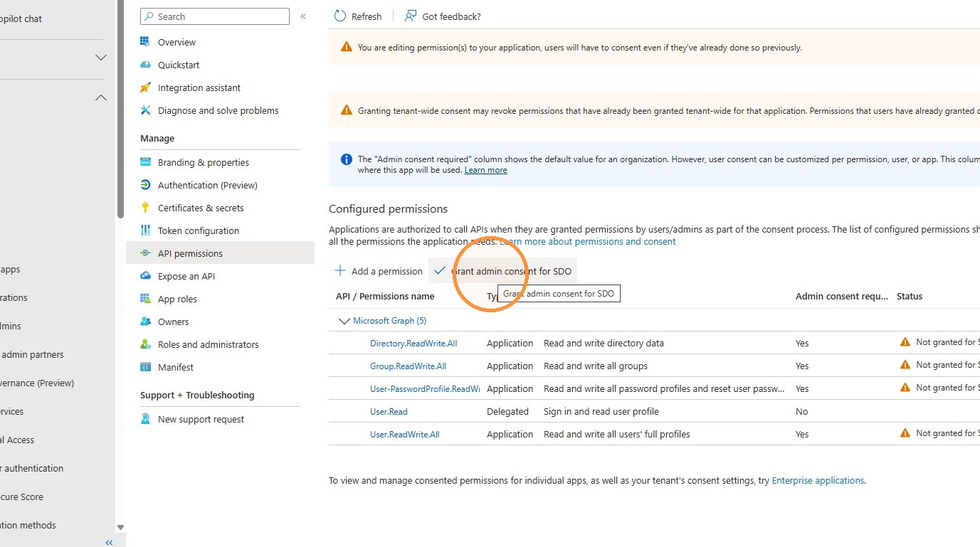Screen dimensions: 980x547
Task: Click the Quickstart cloud icon in menu
Action: (x=146, y=65)
